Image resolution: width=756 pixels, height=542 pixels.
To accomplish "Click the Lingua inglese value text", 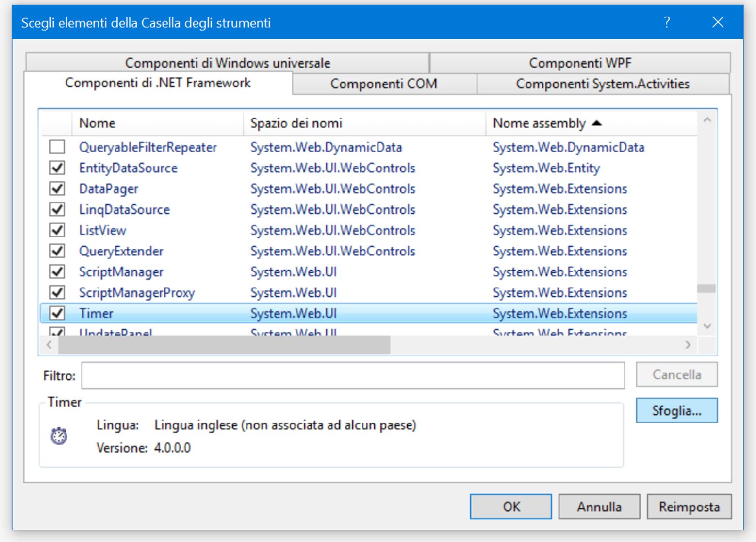I will (285, 425).
